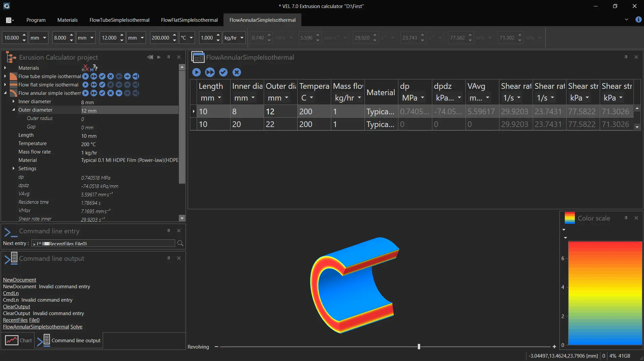Click the X clear icon in the Flow tube row
This screenshot has width=644, height=361.
click(111, 76)
